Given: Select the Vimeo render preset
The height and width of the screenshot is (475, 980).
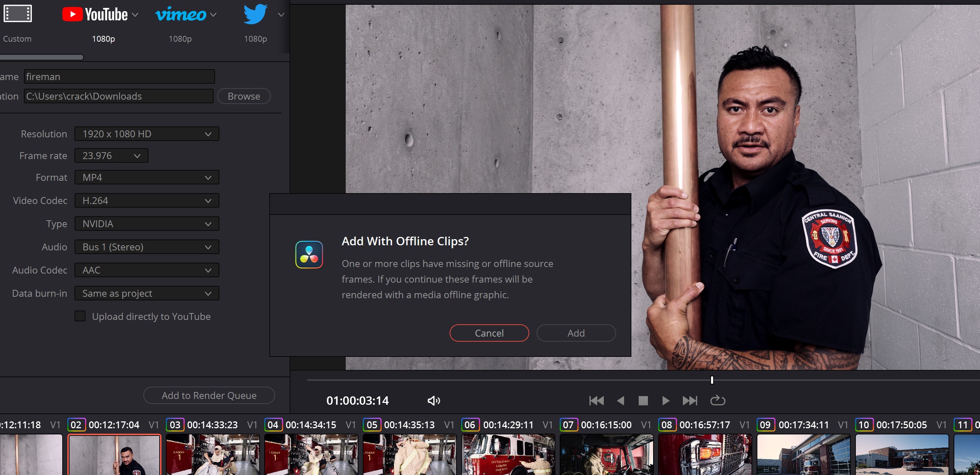Looking at the screenshot, I should click(x=181, y=14).
